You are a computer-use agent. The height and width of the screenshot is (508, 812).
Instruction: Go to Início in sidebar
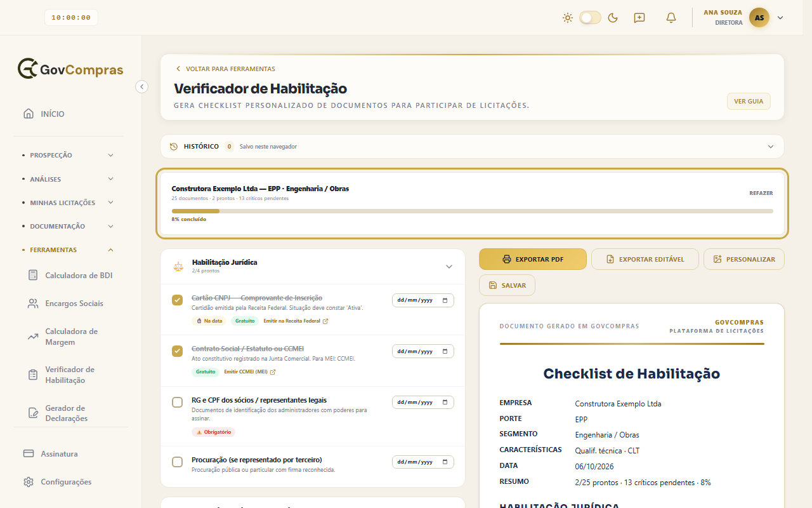(x=70, y=114)
